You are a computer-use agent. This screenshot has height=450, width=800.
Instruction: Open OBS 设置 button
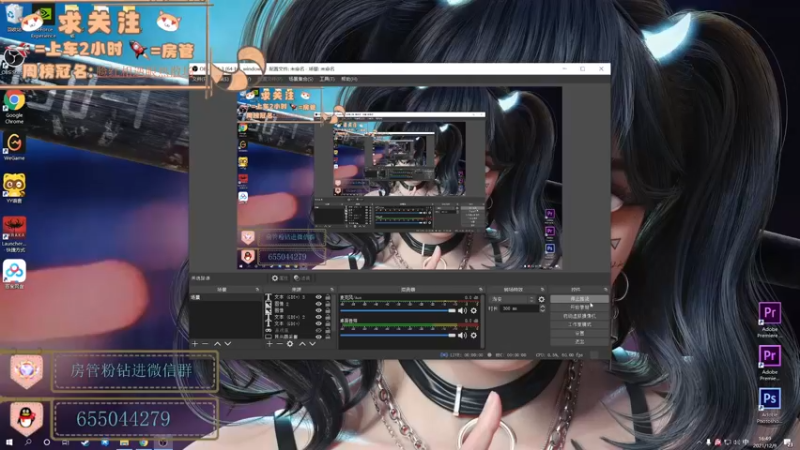[x=580, y=333]
